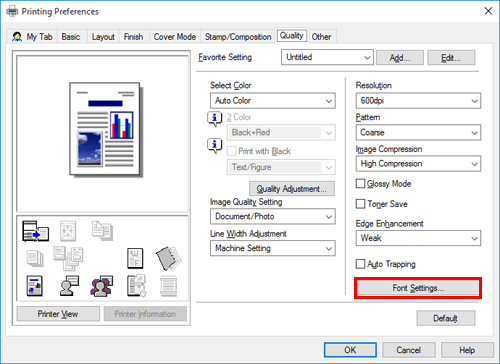Open the Edge Enhancement dropdown
The width and height of the screenshot is (500, 364).
coord(418,238)
